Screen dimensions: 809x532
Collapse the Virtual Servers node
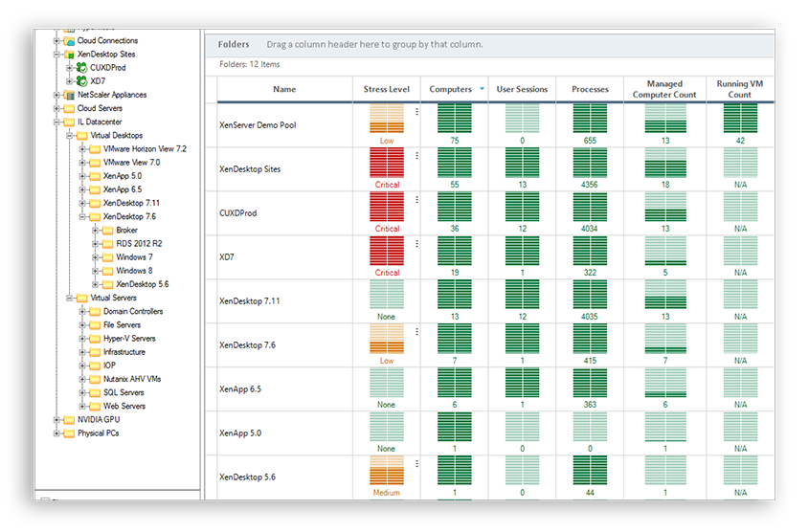tap(69, 298)
